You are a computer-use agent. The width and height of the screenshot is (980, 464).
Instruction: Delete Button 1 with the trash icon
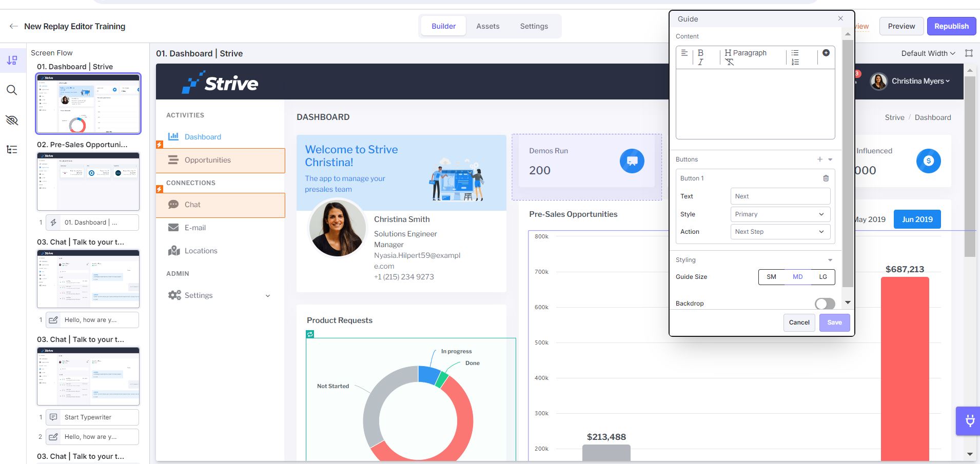coord(826,178)
